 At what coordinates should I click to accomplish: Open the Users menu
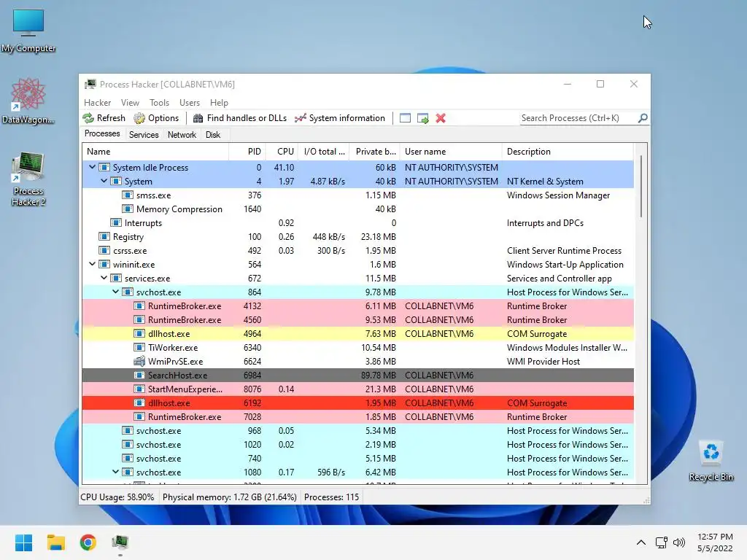point(190,102)
